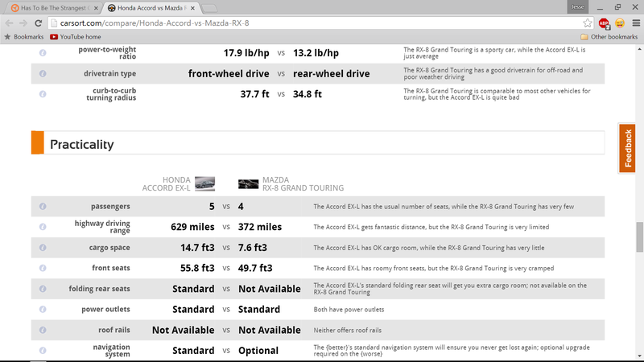Open the Other bookmarks folder
The height and width of the screenshot is (362, 644).
pos(609,37)
